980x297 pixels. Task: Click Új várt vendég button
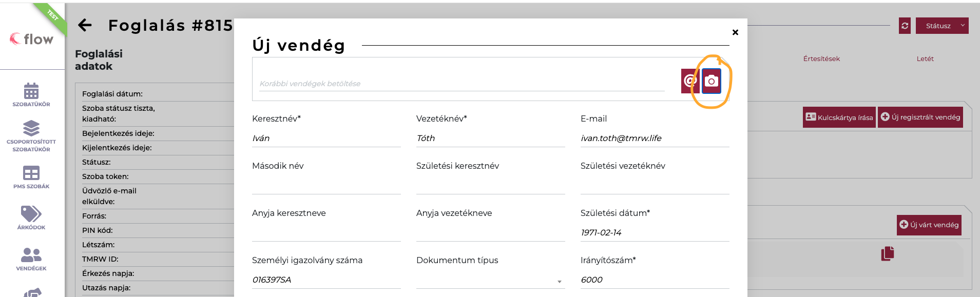929,225
